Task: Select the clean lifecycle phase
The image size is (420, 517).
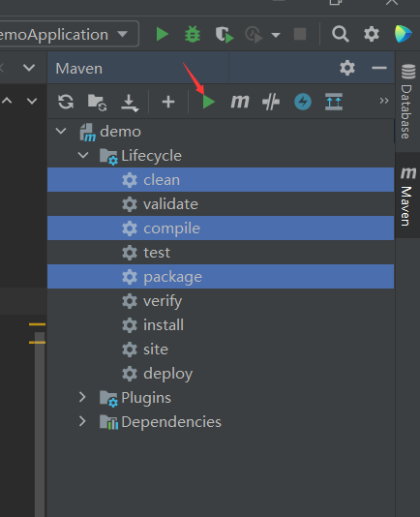Action: pos(221,180)
